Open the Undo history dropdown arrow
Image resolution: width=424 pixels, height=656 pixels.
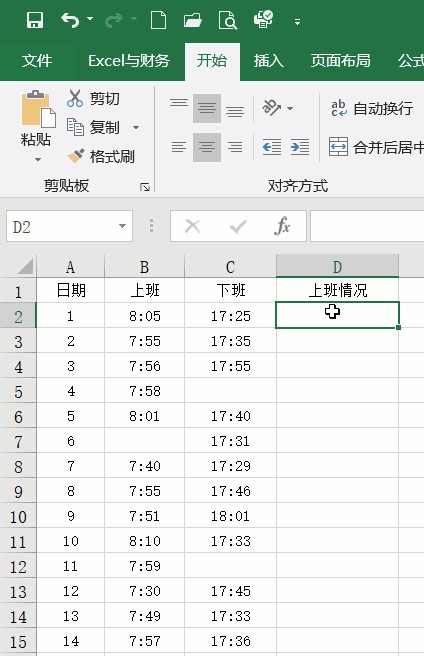90,19
